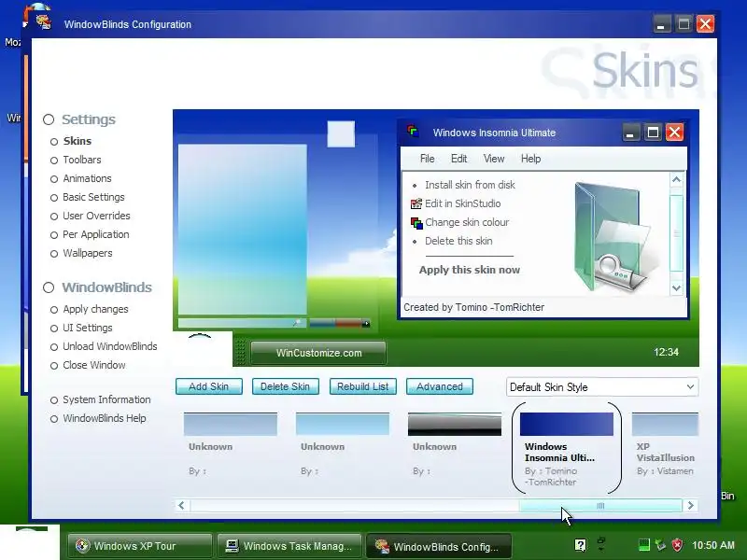Image resolution: width=747 pixels, height=560 pixels.
Task: Select the black Unknown skin thumbnail
Action: pos(455,424)
